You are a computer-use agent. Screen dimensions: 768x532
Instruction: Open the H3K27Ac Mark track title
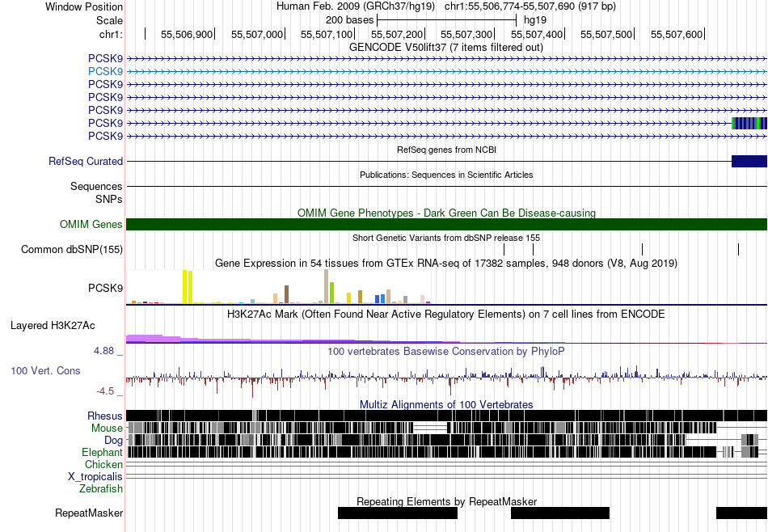[x=446, y=314]
